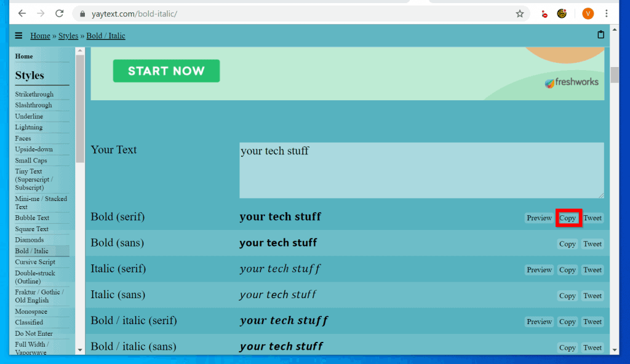Image resolution: width=630 pixels, height=364 pixels.
Task: Select Diamonds style in sidebar
Action: coord(30,240)
